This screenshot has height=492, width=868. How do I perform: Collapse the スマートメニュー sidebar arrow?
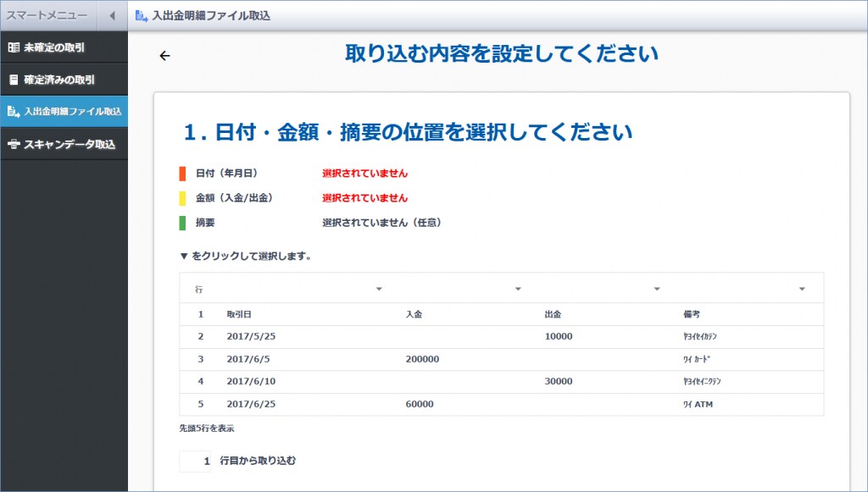[113, 15]
